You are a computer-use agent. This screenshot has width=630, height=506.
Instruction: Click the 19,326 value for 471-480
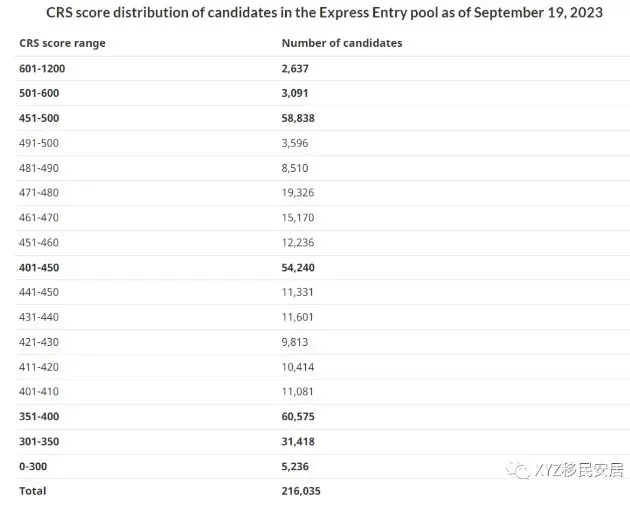click(x=298, y=193)
